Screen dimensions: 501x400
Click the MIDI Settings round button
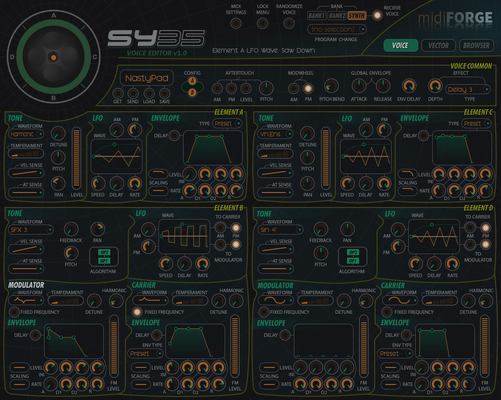point(236,23)
